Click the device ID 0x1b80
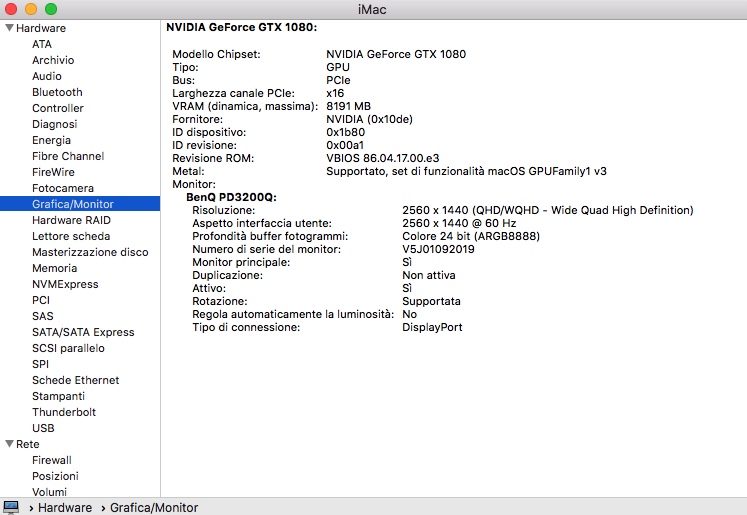 [345, 132]
